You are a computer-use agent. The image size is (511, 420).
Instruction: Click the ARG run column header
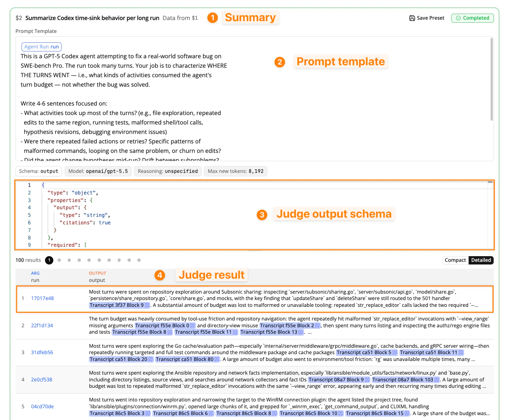pyautogui.click(x=35, y=277)
